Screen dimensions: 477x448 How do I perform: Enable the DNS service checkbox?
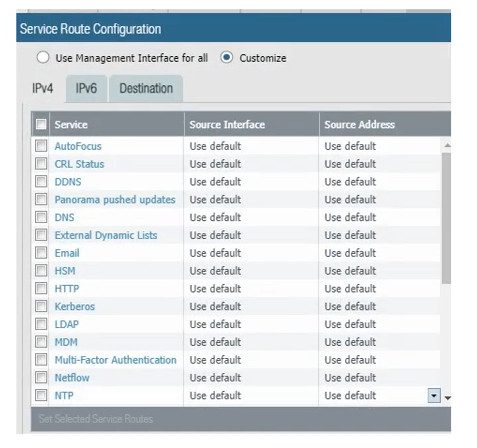(x=41, y=217)
